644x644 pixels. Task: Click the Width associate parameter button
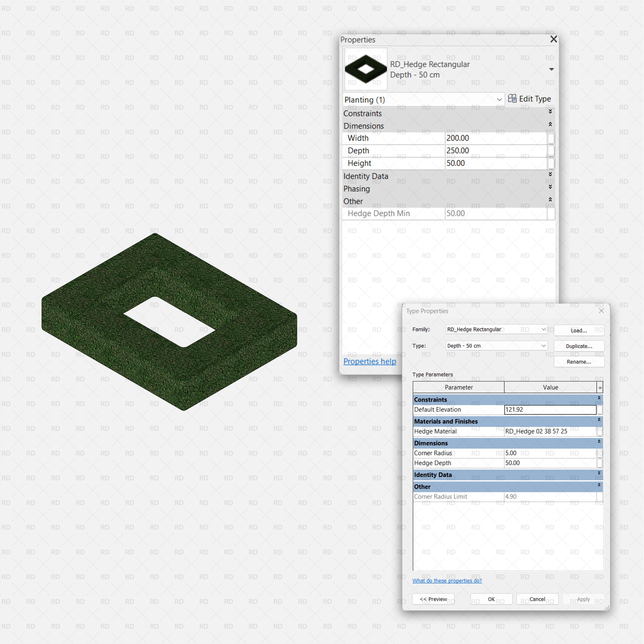[x=551, y=138]
